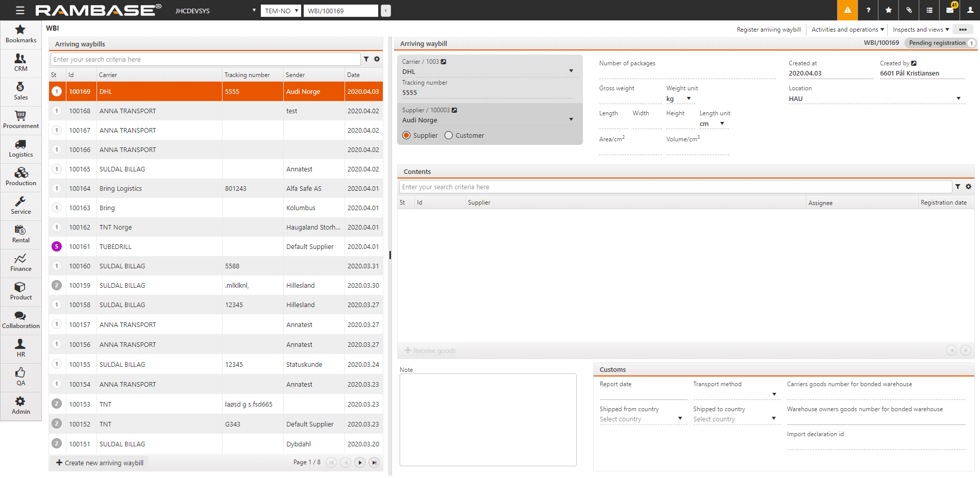Click the orange warning alert icon
Image resolution: width=980 pixels, height=478 pixels.
[x=847, y=10]
